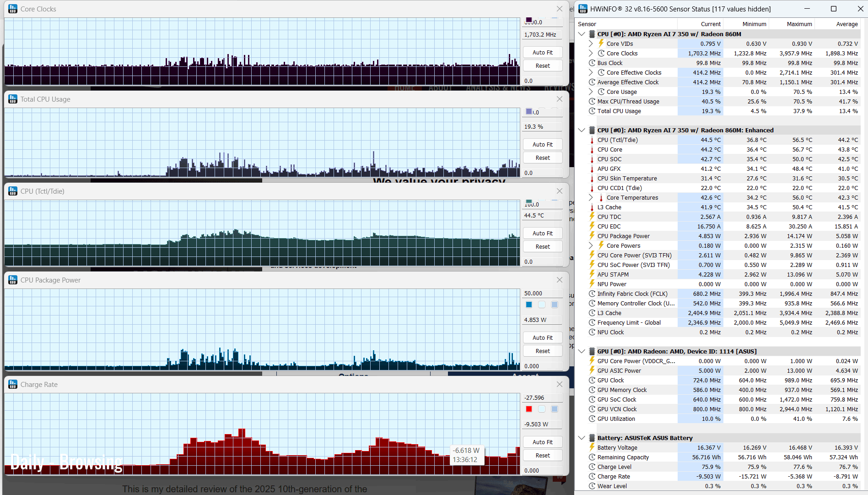Click Auto Fit in the Charge Rate graph
Viewport: 868px width, 495px height.
[x=543, y=442]
